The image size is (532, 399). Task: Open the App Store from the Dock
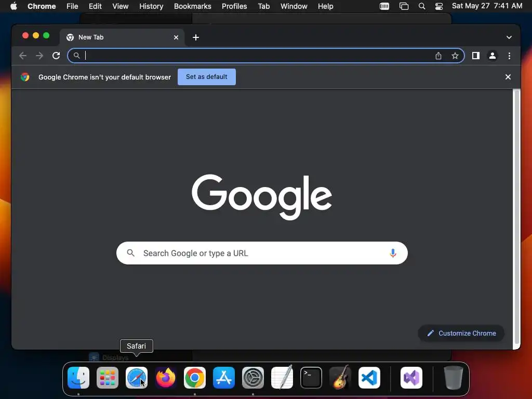point(224,378)
